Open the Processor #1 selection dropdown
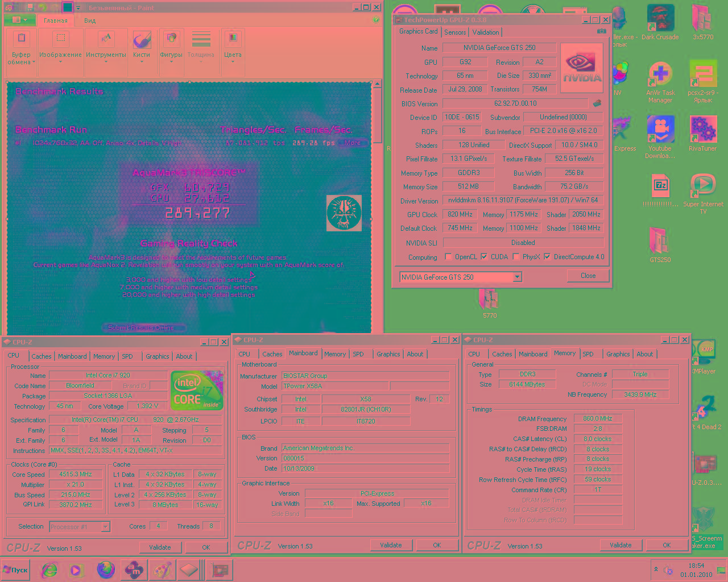Image resolution: width=728 pixels, height=582 pixels. (x=80, y=527)
